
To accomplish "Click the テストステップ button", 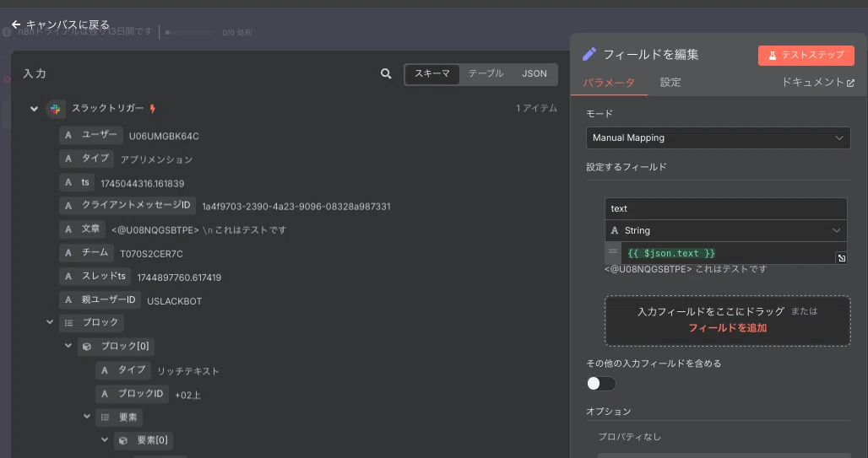I will click(806, 56).
